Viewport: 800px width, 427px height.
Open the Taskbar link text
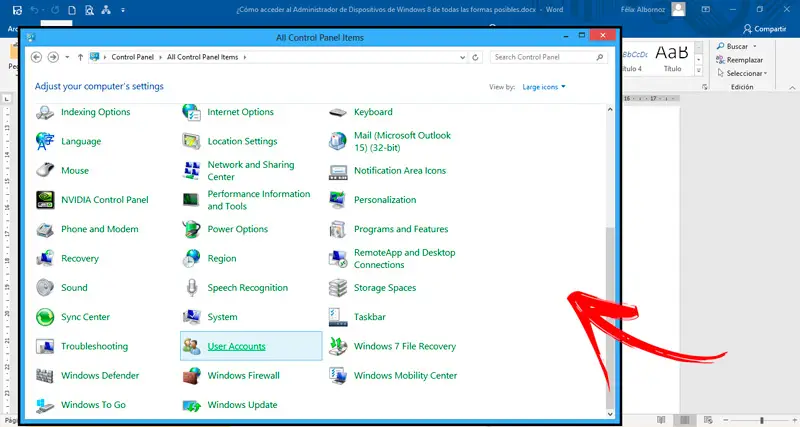coord(369,317)
